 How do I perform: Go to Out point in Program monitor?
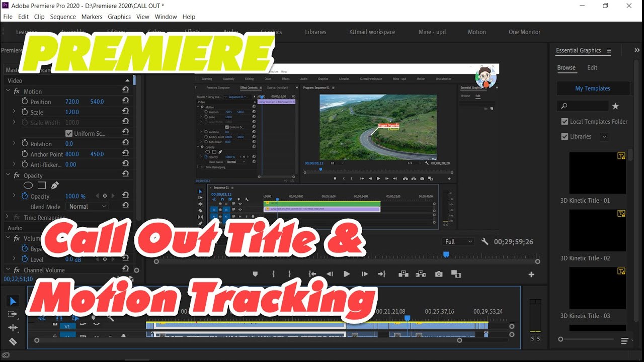382,274
